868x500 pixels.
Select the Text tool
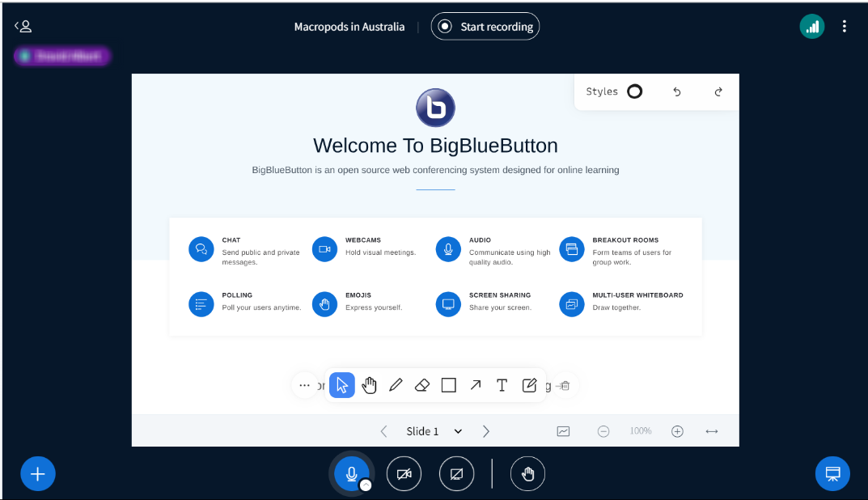(502, 385)
